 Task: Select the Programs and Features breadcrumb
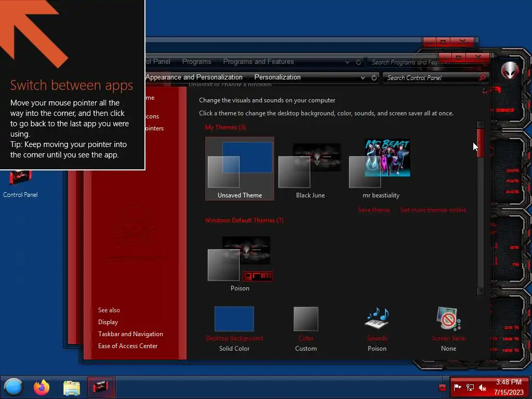[258, 62]
